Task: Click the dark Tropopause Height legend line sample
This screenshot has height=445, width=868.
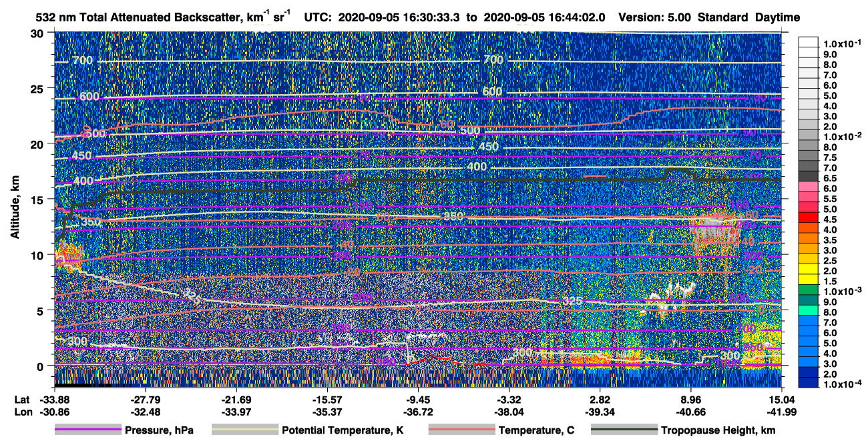Action: (x=623, y=430)
